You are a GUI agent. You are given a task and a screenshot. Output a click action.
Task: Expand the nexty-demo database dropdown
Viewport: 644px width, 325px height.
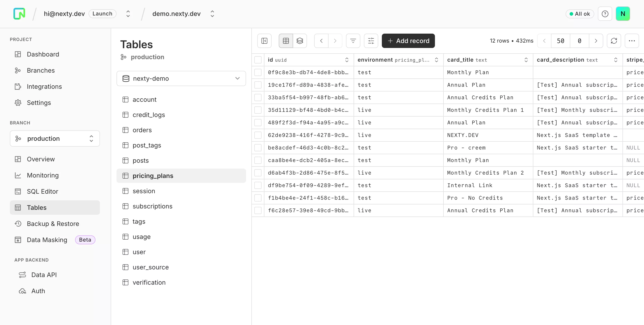click(x=181, y=78)
